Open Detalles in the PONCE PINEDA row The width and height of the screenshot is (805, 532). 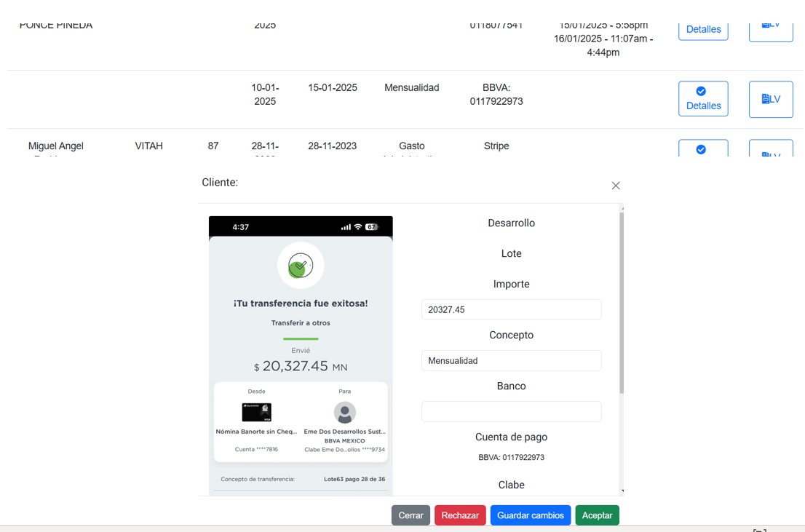pyautogui.click(x=703, y=29)
